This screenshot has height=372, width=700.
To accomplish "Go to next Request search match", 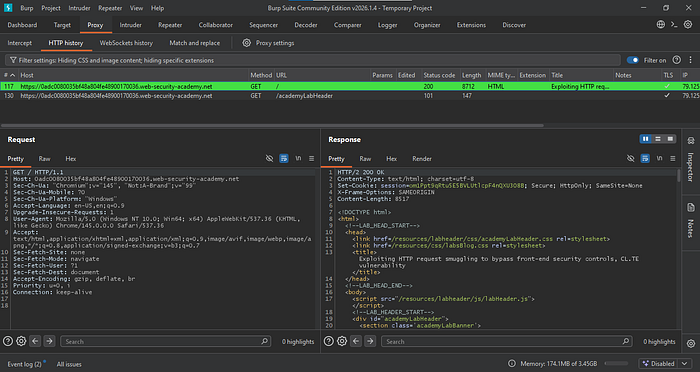I will point(49,341).
